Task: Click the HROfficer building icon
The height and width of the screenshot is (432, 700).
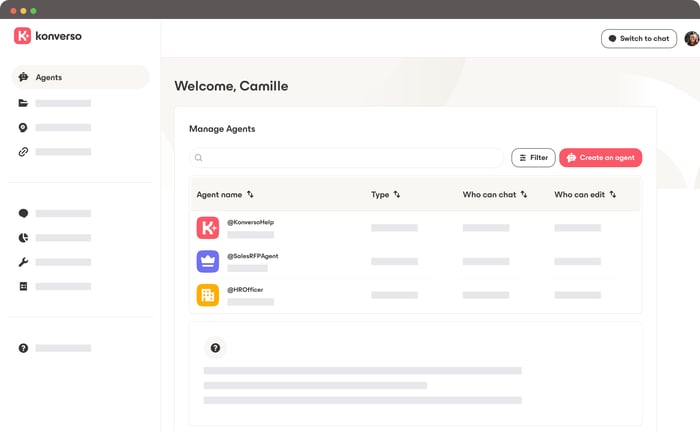Action: tap(207, 295)
